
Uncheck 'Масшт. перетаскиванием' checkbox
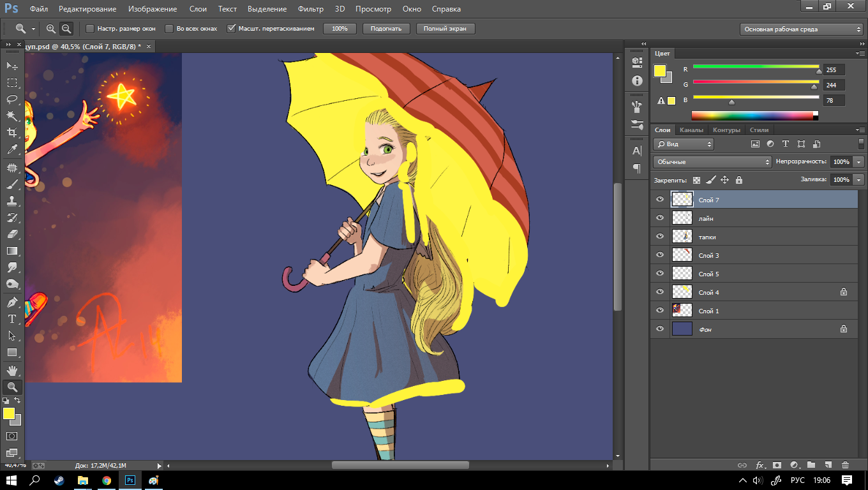click(x=232, y=29)
